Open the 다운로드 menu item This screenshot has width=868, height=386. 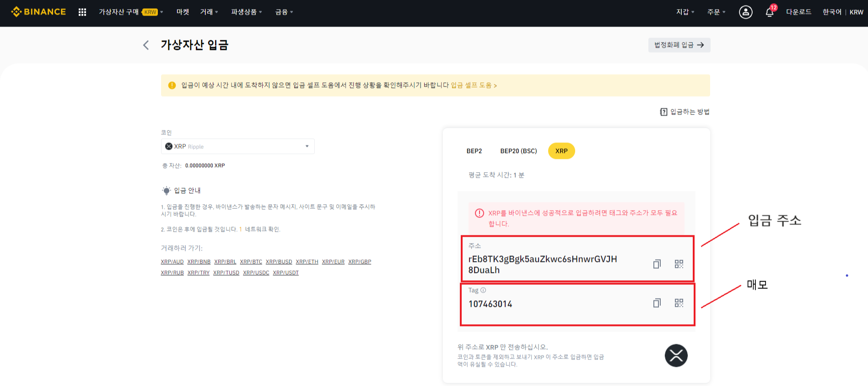pyautogui.click(x=798, y=12)
